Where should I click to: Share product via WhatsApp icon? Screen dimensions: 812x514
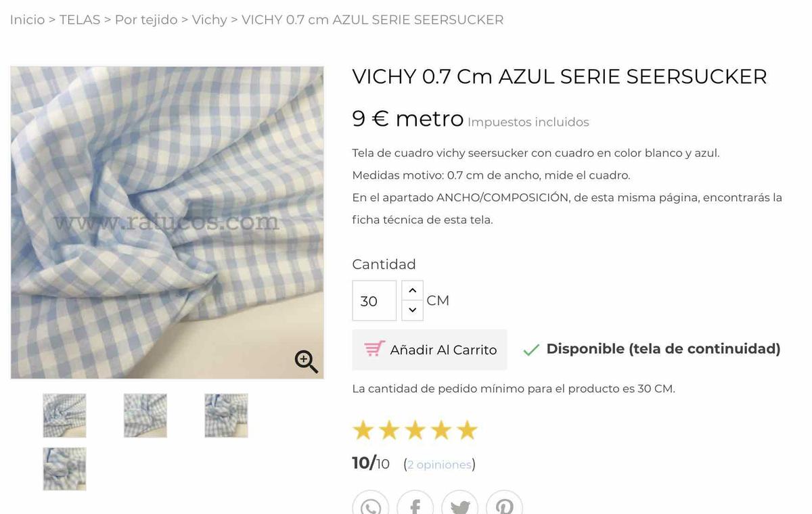click(371, 506)
